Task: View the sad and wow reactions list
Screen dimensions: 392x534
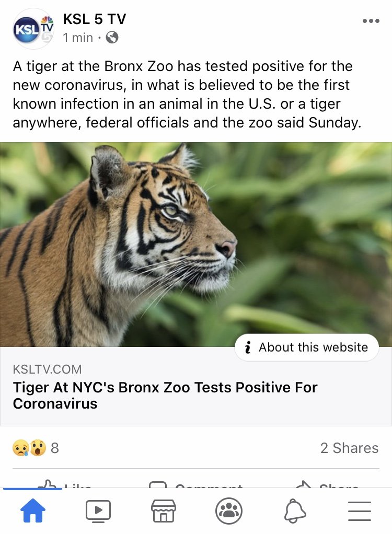Action: point(36,448)
